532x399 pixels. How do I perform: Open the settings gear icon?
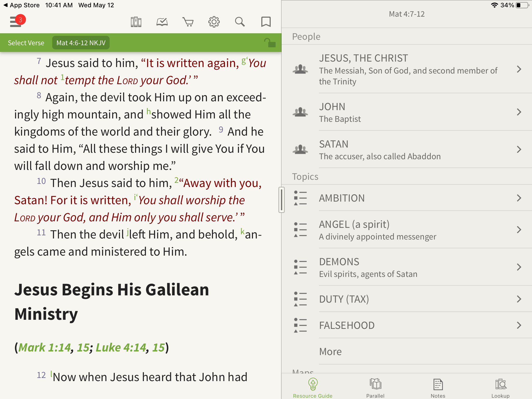[214, 22]
